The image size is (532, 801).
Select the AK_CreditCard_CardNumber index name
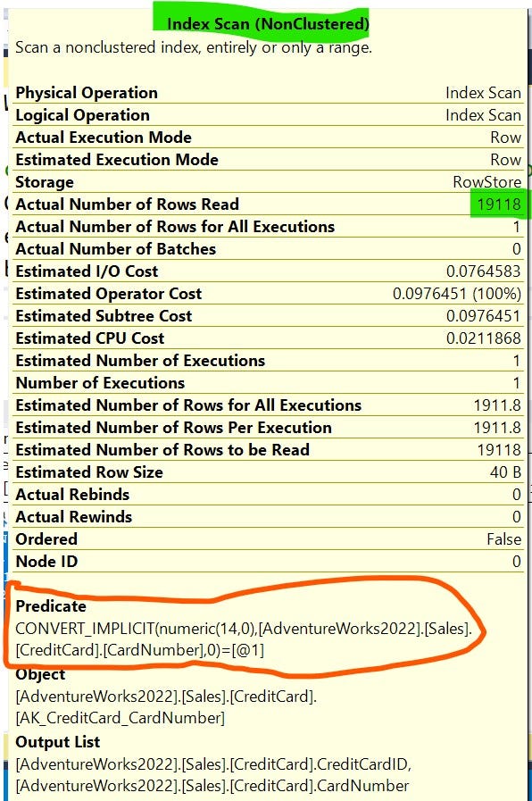click(121, 718)
